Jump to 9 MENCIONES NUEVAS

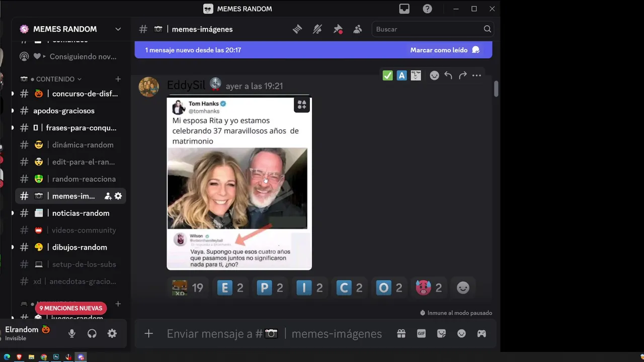pos(71,308)
